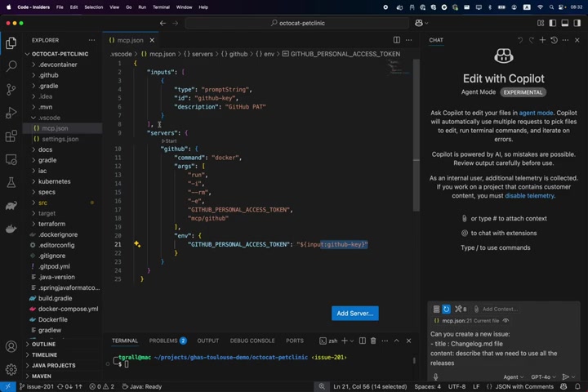The width and height of the screenshot is (588, 392).
Task: Start a new chat with plus icon
Action: tap(542, 40)
